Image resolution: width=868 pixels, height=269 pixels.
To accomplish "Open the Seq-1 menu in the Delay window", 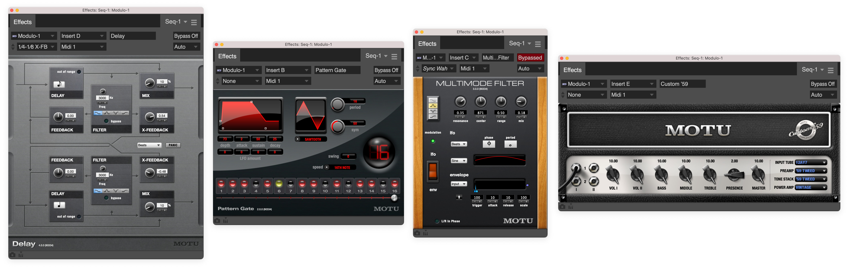I will pos(176,22).
